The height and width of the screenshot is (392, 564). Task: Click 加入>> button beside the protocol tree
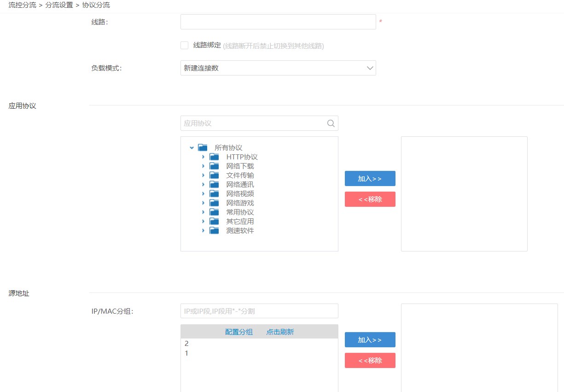tap(370, 178)
